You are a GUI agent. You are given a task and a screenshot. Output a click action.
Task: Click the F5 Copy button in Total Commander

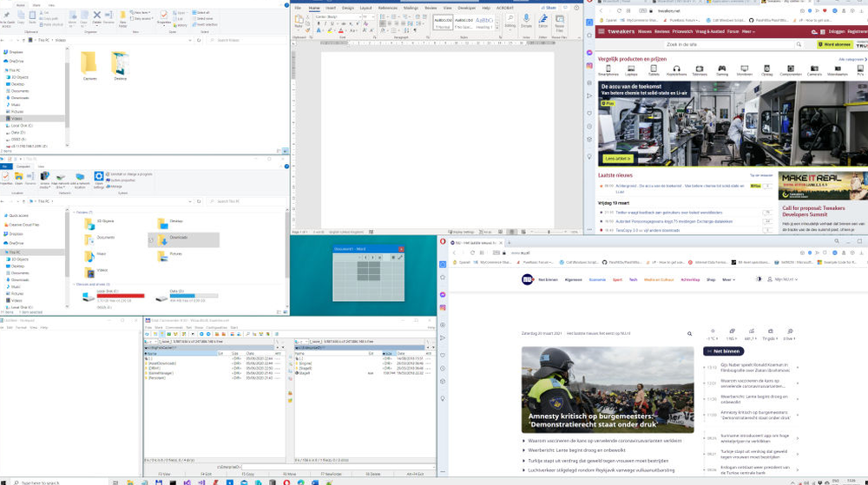247,474
